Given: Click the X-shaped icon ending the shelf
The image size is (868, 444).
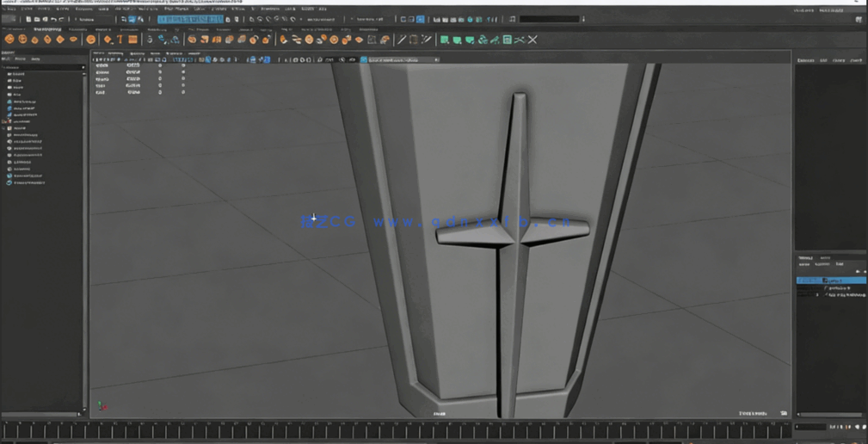Looking at the screenshot, I should 532,40.
